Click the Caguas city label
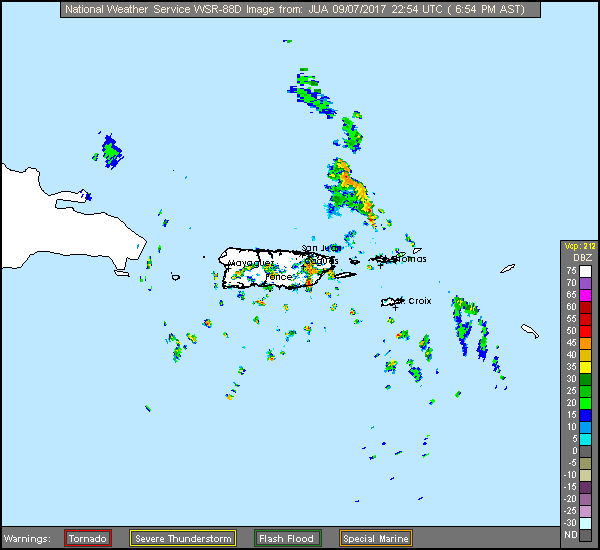This screenshot has height=550, width=600. pyautogui.click(x=322, y=261)
